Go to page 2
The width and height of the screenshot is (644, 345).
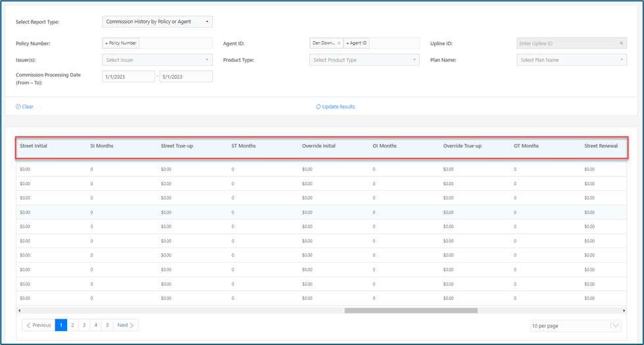(x=72, y=325)
